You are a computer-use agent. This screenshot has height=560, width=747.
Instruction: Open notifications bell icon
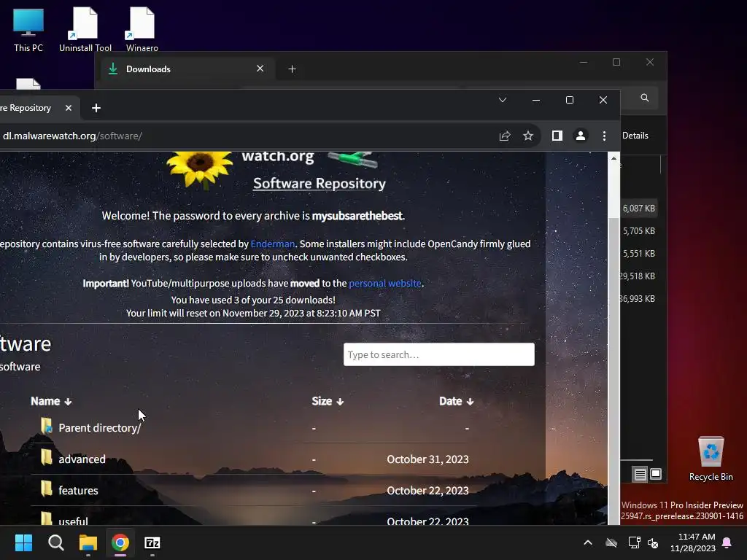(x=727, y=542)
